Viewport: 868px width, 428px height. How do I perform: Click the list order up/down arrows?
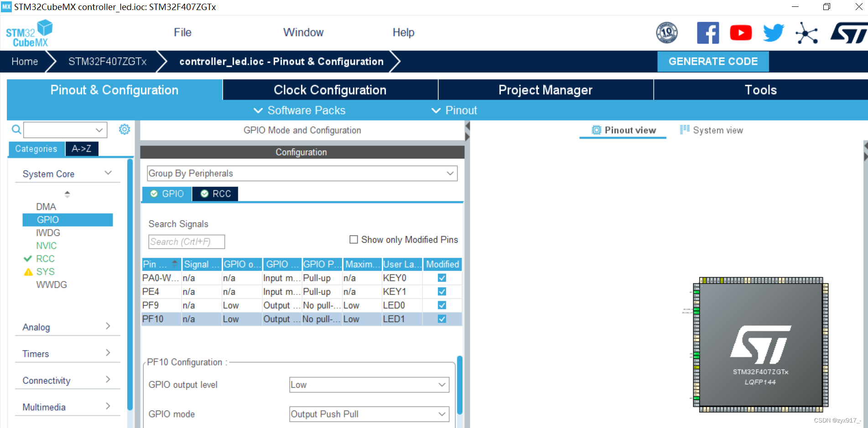click(67, 194)
